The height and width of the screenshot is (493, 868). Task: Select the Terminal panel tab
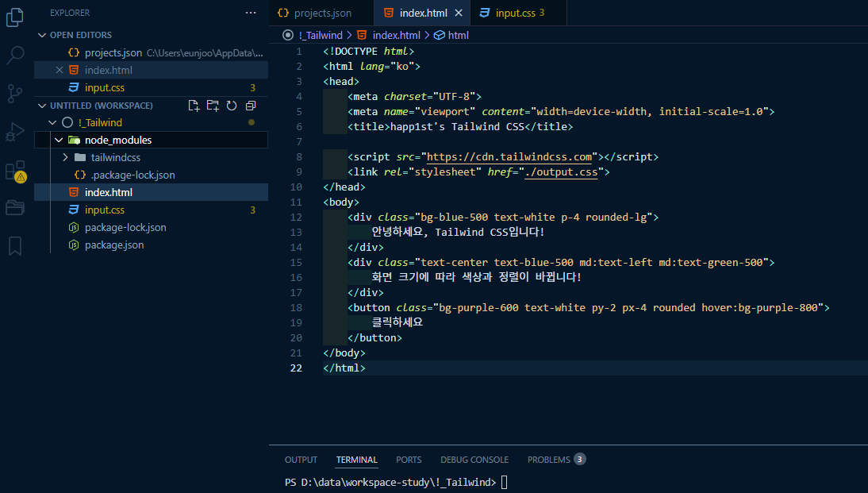click(x=356, y=460)
